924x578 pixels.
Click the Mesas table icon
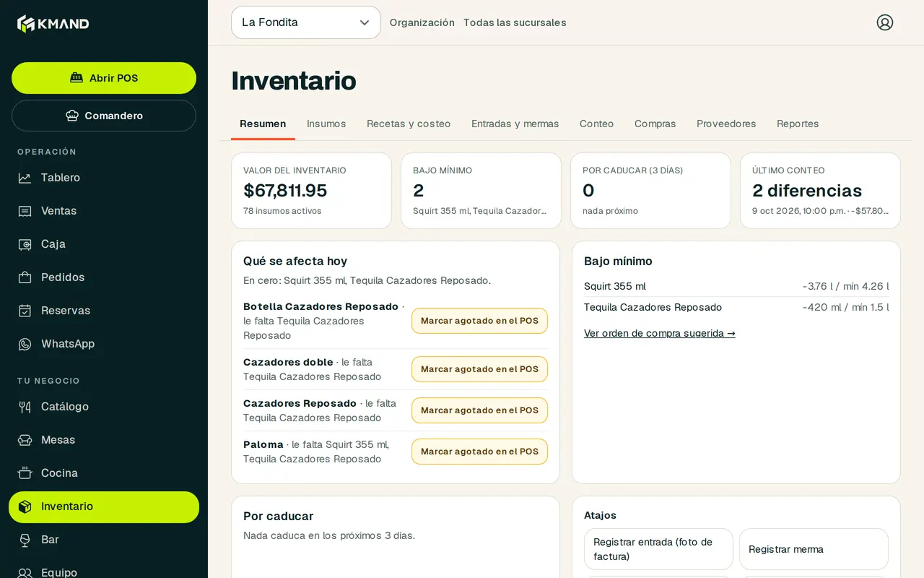coord(25,440)
